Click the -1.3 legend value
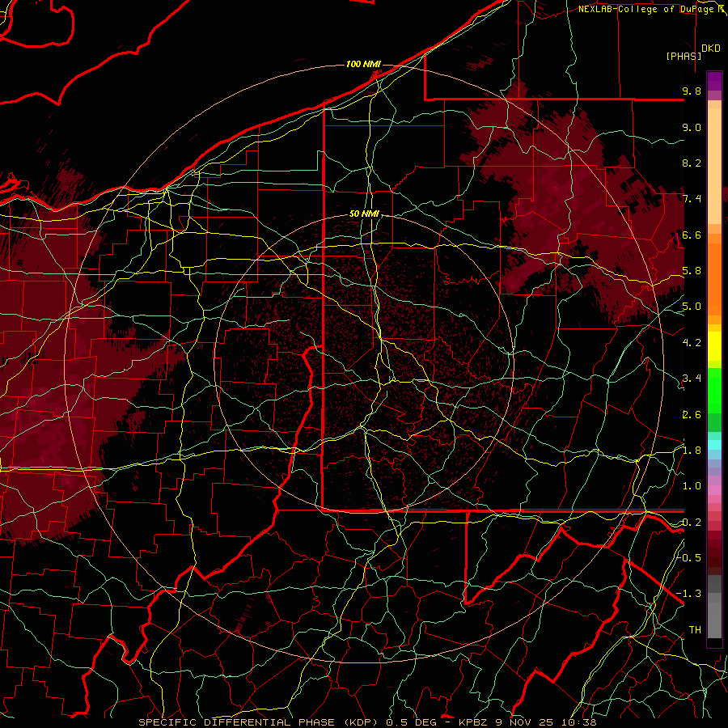 pyautogui.click(x=689, y=594)
